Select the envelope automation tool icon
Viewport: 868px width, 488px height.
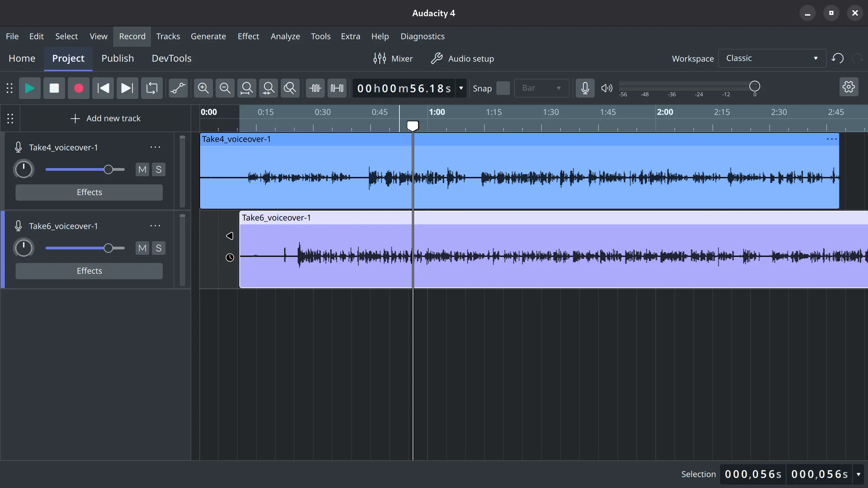pos(178,88)
